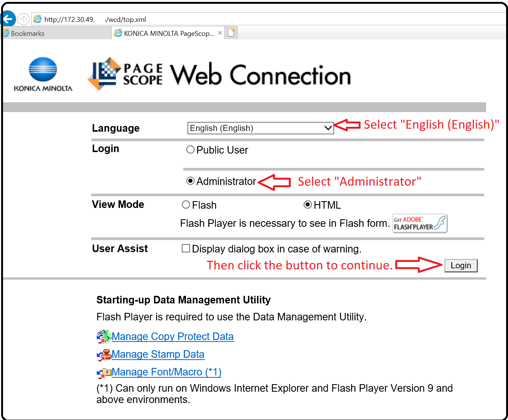Open the Manage Stamp Data link
Image resolution: width=508 pixels, height=420 pixels.
point(158,354)
